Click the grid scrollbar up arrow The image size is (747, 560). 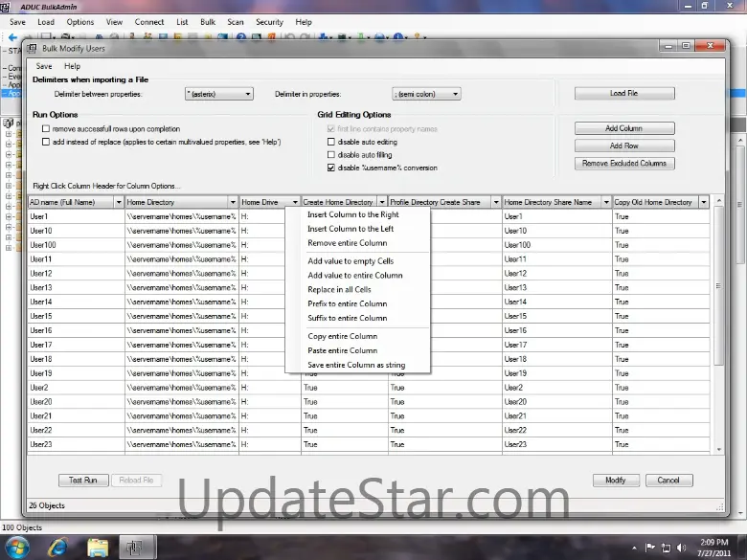(719, 201)
